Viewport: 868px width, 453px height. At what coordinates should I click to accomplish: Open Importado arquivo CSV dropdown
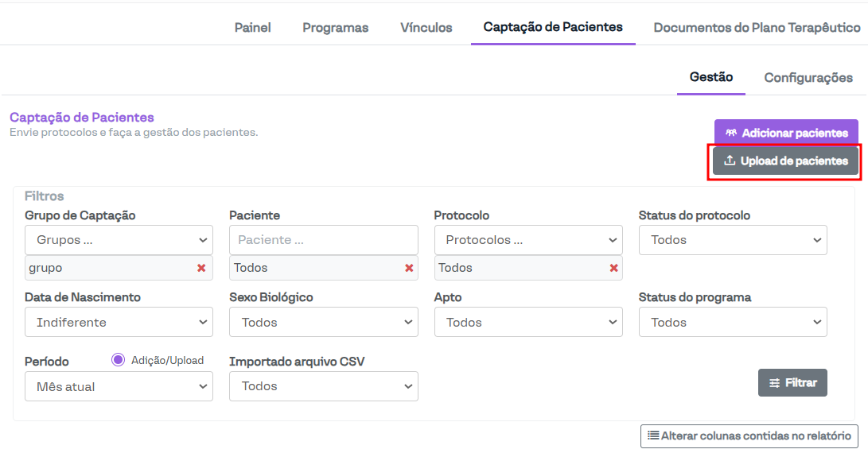click(x=323, y=386)
